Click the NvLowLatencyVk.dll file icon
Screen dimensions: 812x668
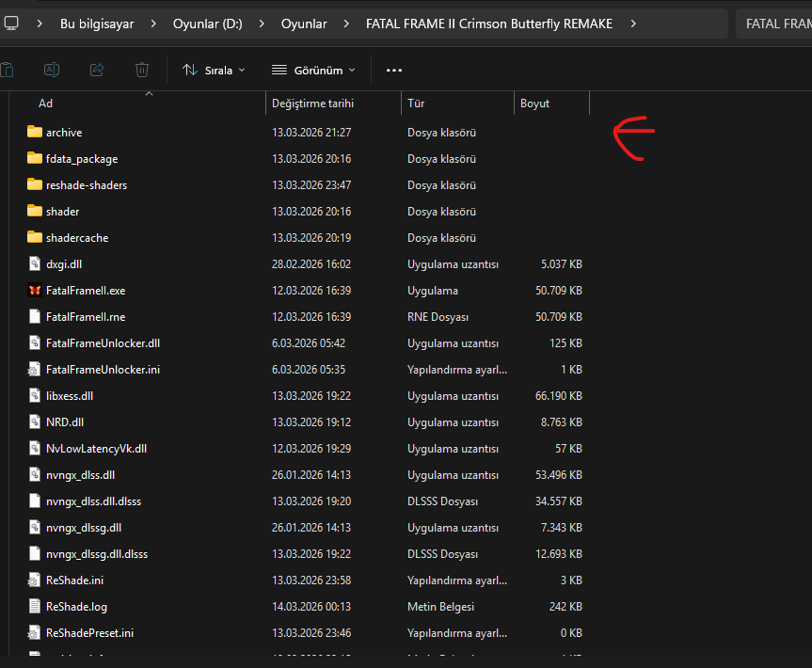tap(35, 449)
